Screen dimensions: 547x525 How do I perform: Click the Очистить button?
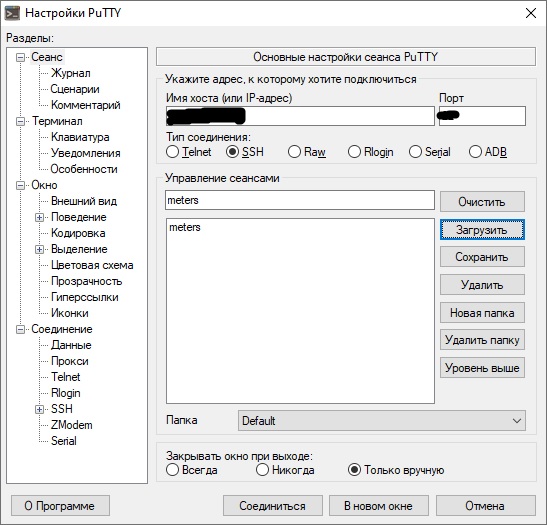click(x=482, y=202)
